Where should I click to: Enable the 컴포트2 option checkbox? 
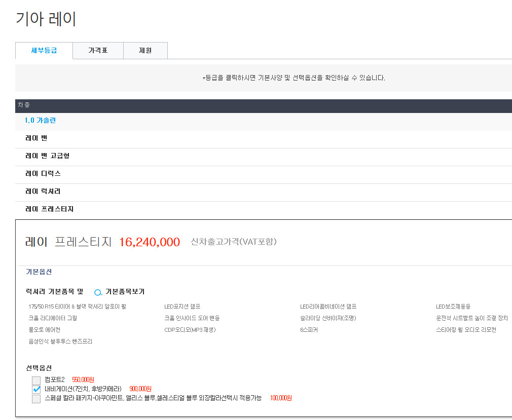(36, 380)
